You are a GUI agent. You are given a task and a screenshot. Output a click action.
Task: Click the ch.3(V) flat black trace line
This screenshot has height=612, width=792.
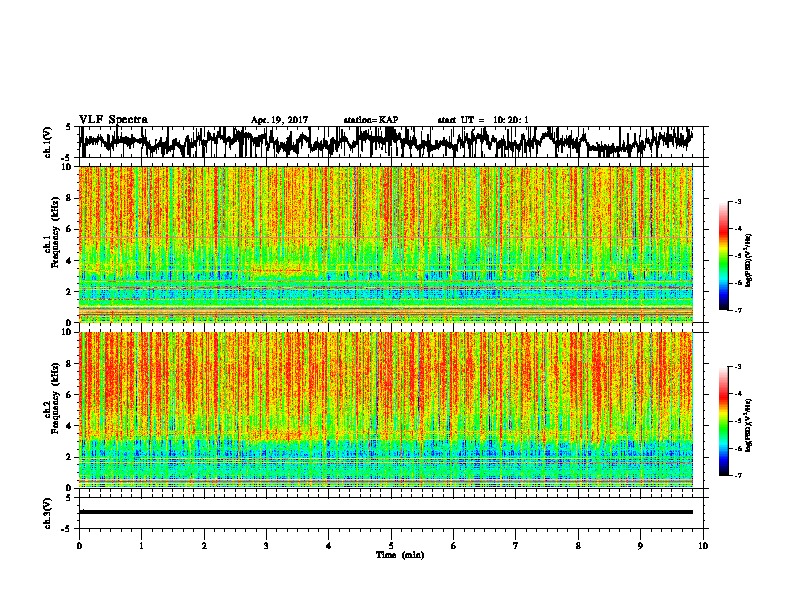[386, 512]
